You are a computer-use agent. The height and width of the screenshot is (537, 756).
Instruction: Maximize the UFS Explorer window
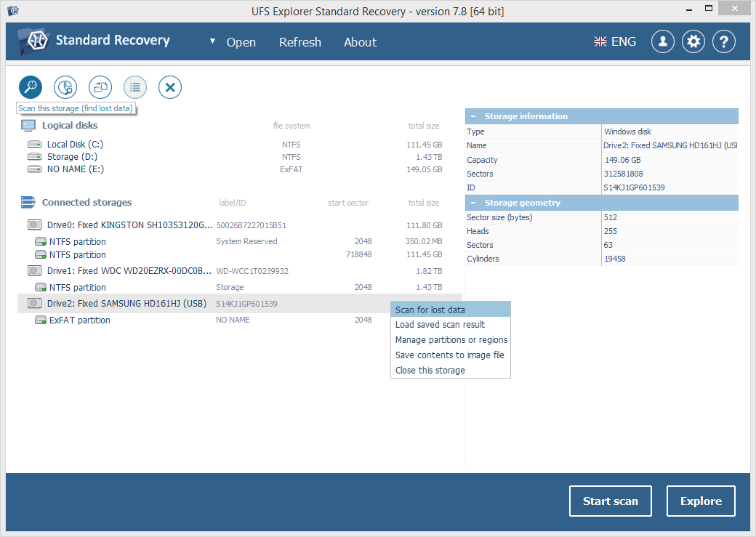pos(708,9)
